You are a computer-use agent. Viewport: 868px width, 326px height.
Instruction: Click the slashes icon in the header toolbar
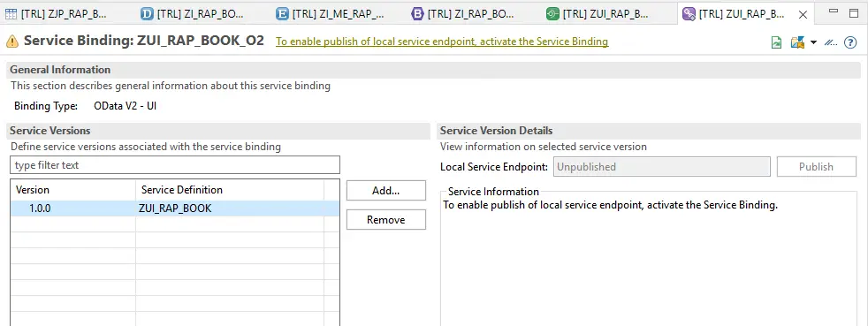coord(830,42)
